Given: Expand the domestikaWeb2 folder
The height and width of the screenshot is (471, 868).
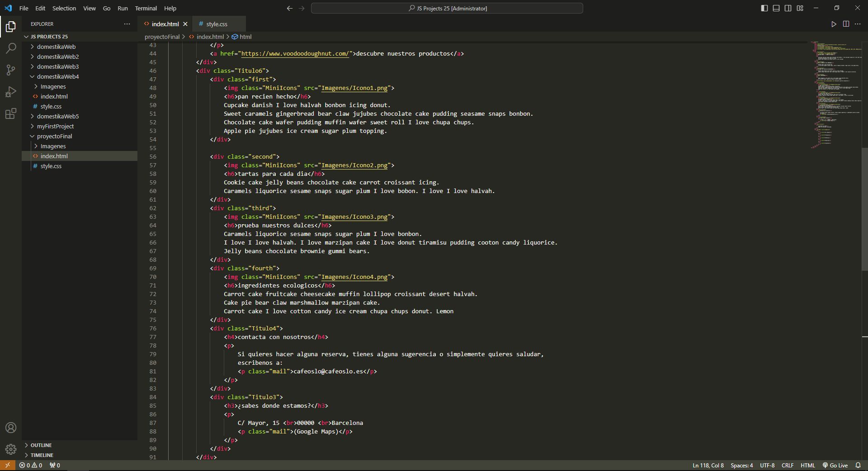Looking at the screenshot, I should 80,57.
